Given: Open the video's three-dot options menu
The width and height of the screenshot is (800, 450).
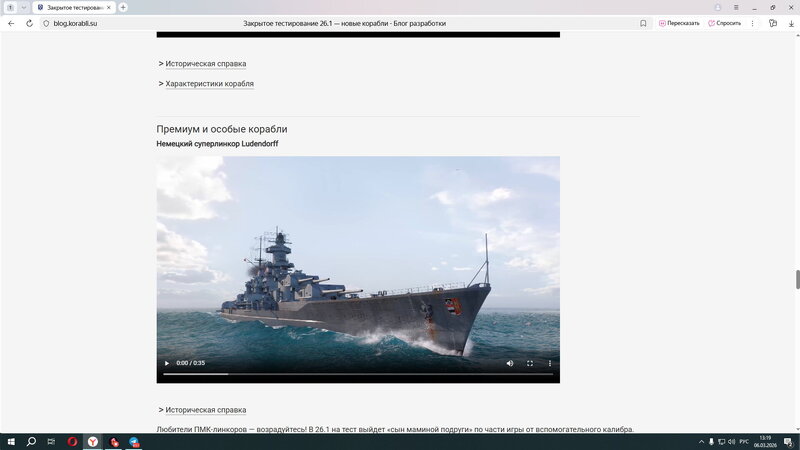Looking at the screenshot, I should tap(549, 363).
